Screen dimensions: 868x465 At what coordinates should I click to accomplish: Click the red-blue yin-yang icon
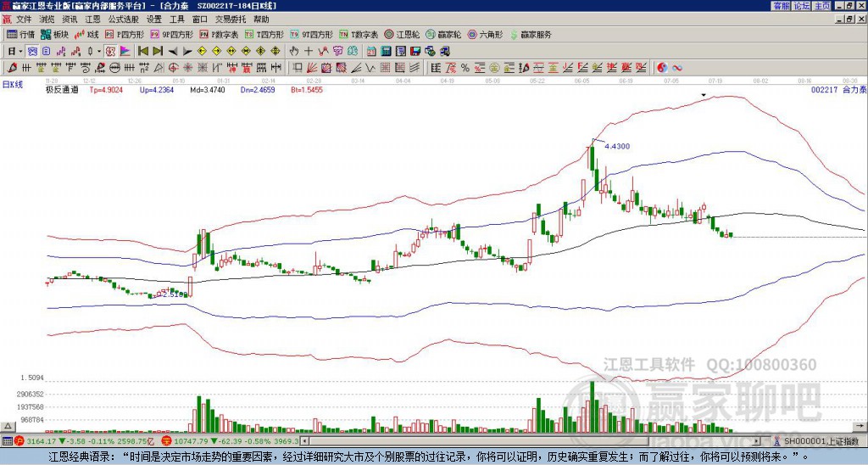point(662,68)
